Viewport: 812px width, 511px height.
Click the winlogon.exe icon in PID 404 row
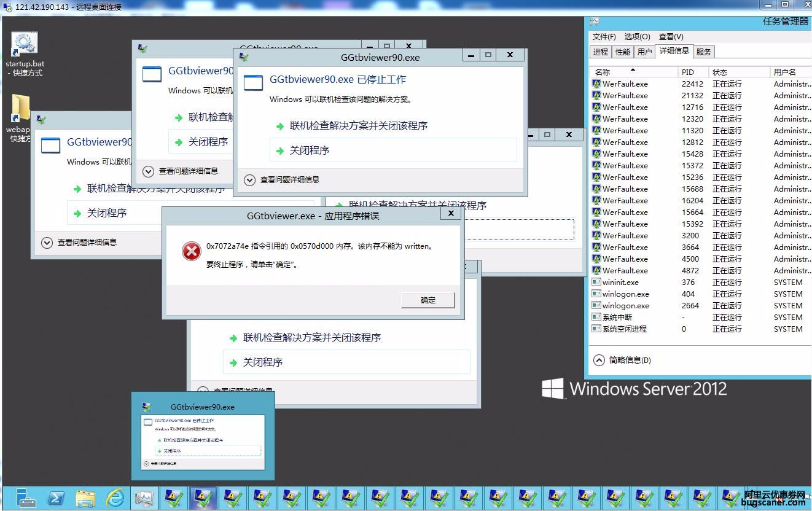tap(596, 294)
